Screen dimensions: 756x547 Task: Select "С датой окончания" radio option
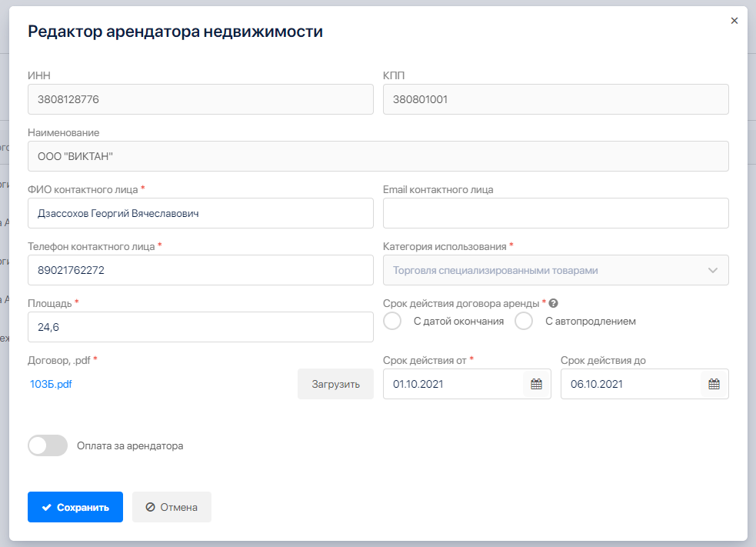pos(393,322)
